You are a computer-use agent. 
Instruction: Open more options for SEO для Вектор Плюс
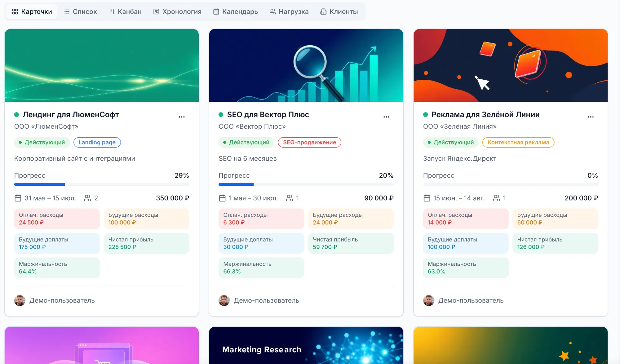[386, 117]
